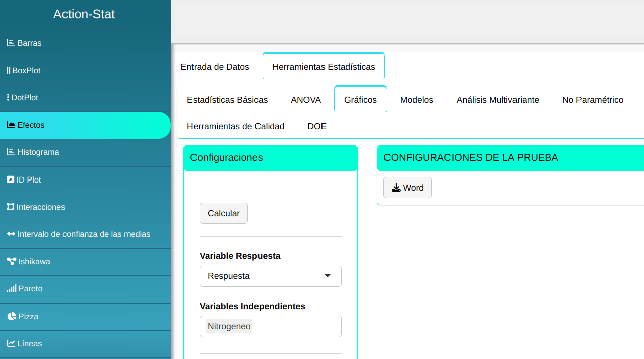Select the Líneas line chart icon

11,343
